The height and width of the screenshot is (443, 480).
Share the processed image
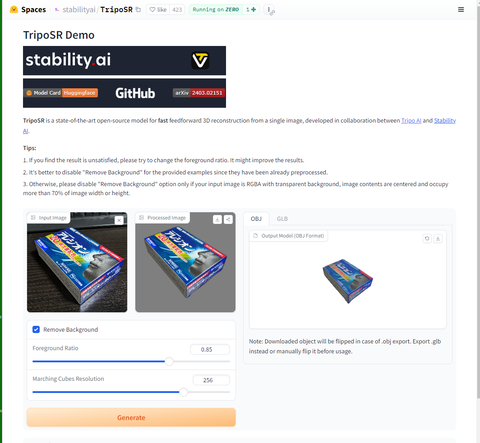coord(228,219)
